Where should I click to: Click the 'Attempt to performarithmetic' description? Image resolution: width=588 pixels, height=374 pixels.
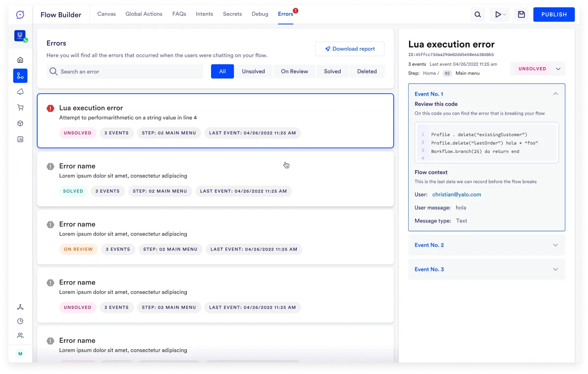tap(128, 118)
